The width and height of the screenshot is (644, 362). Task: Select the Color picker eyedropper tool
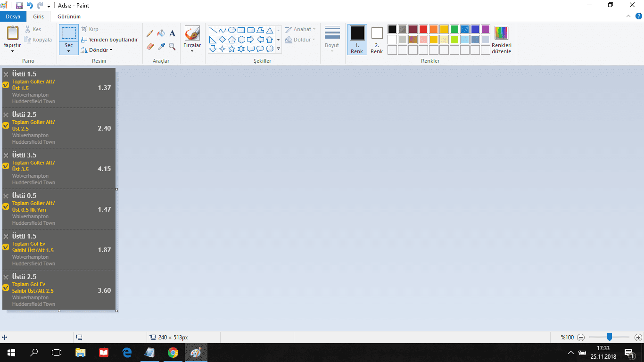tap(161, 46)
